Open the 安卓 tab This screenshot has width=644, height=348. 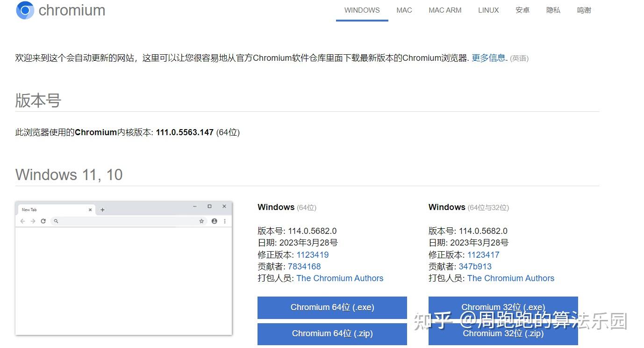[x=522, y=10]
